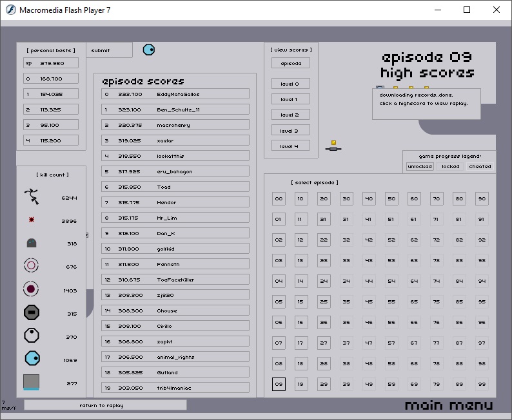This screenshot has width=512, height=420.
Task: Open EddyMataGallos top score replay
Action: click(175, 94)
